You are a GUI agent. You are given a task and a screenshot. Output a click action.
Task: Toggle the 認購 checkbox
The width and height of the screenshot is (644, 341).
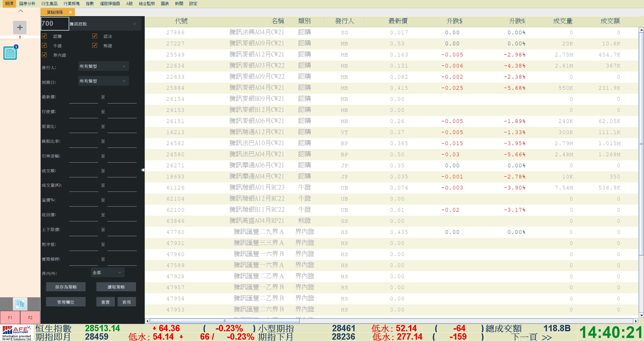tap(44, 36)
